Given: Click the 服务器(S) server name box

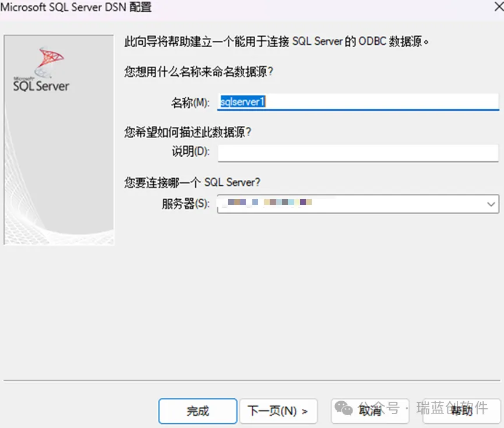Looking at the screenshot, I should coord(350,204).
